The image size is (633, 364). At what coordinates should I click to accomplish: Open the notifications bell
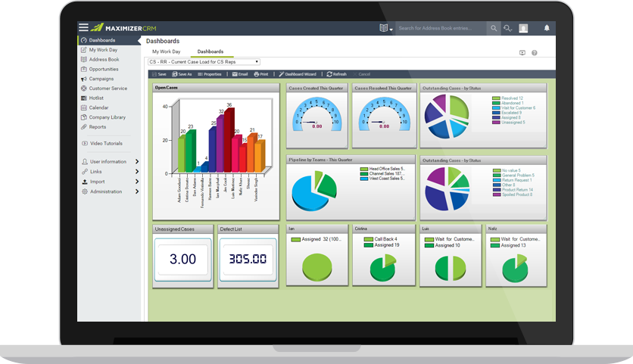pos(547,28)
